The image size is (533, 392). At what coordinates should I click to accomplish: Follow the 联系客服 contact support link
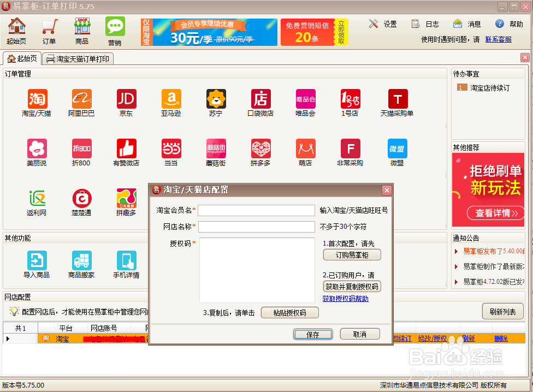tap(499, 39)
